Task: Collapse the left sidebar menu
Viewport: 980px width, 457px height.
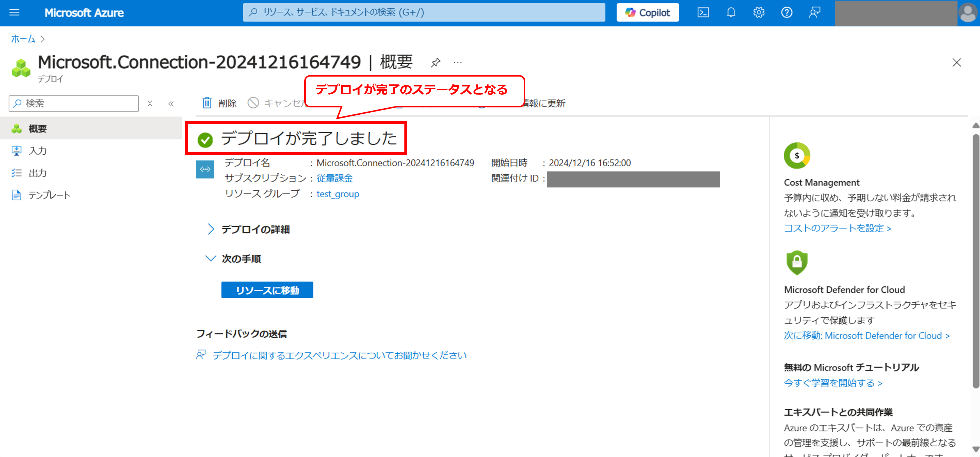Action: tap(171, 103)
